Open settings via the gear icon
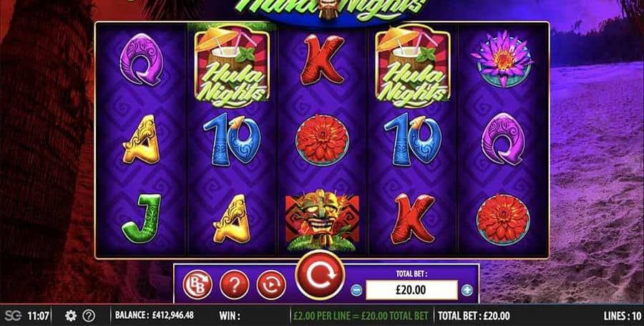This screenshot has width=644, height=326. pyautogui.click(x=71, y=316)
